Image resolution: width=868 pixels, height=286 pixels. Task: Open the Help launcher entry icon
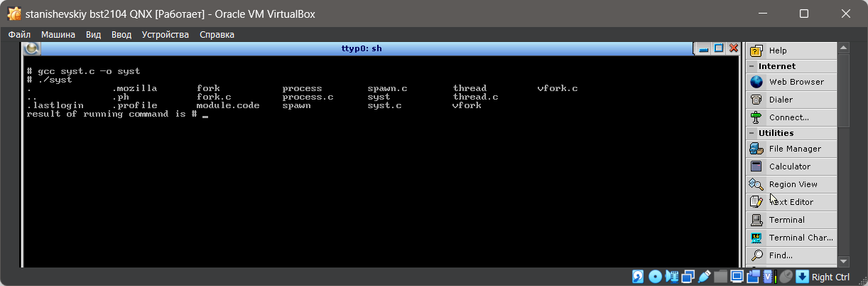click(756, 51)
